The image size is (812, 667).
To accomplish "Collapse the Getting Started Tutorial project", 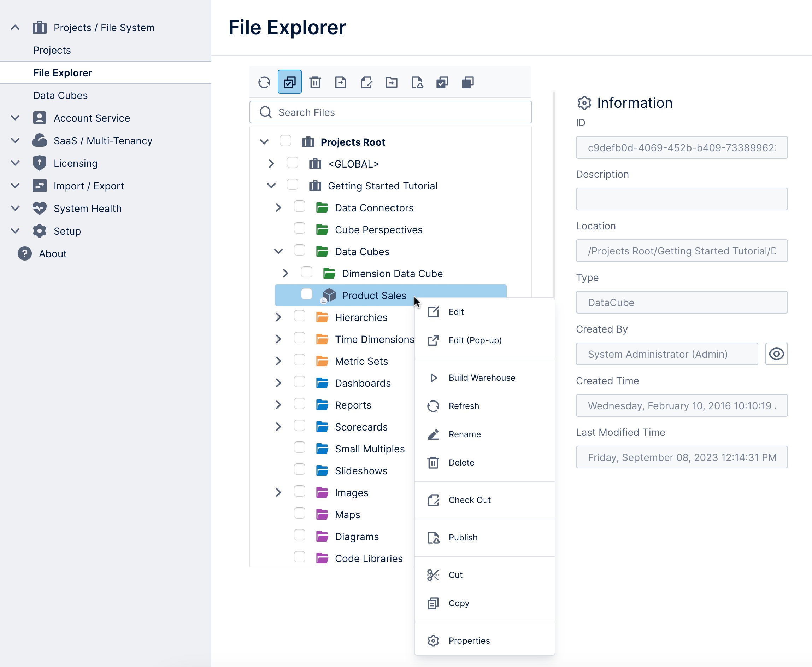I will pos(271,185).
